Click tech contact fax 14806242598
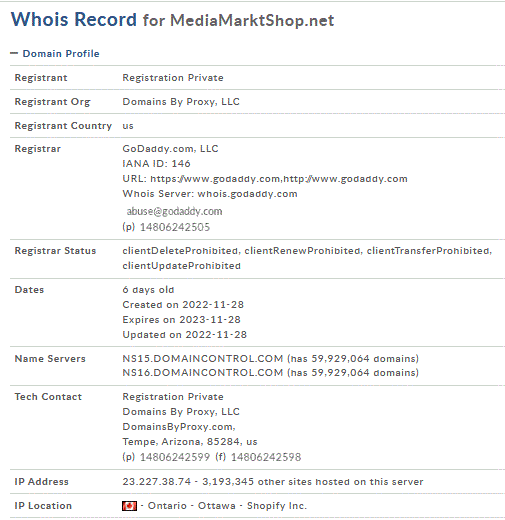Viewport: 505px width, 520px height. 266,457
